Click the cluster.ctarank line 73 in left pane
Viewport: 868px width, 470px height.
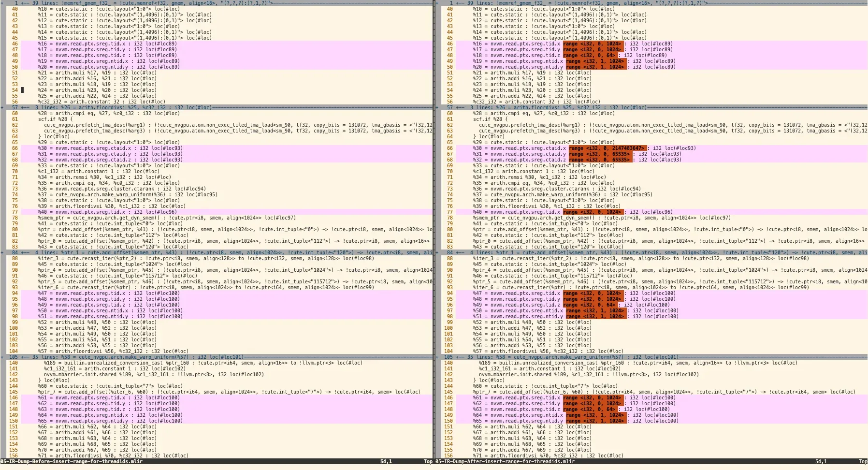coord(121,189)
